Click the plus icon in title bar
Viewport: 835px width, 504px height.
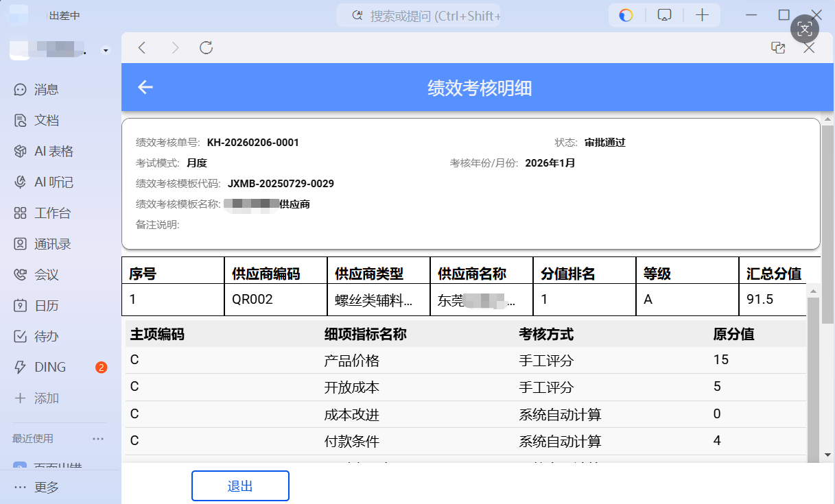click(702, 15)
